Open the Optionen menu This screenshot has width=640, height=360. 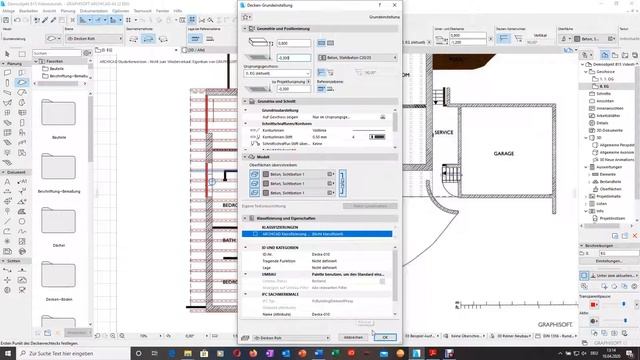coord(120,11)
